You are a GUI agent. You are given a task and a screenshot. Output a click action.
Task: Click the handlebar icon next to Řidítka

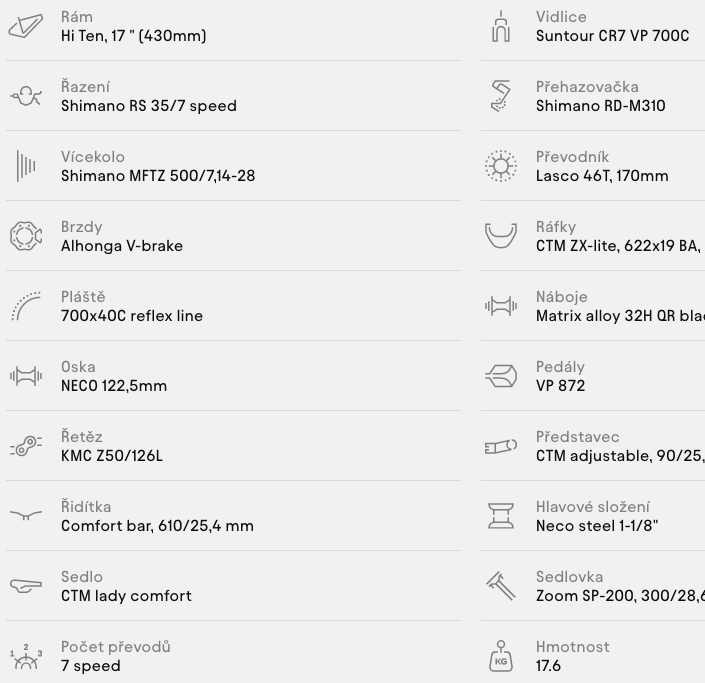26,515
